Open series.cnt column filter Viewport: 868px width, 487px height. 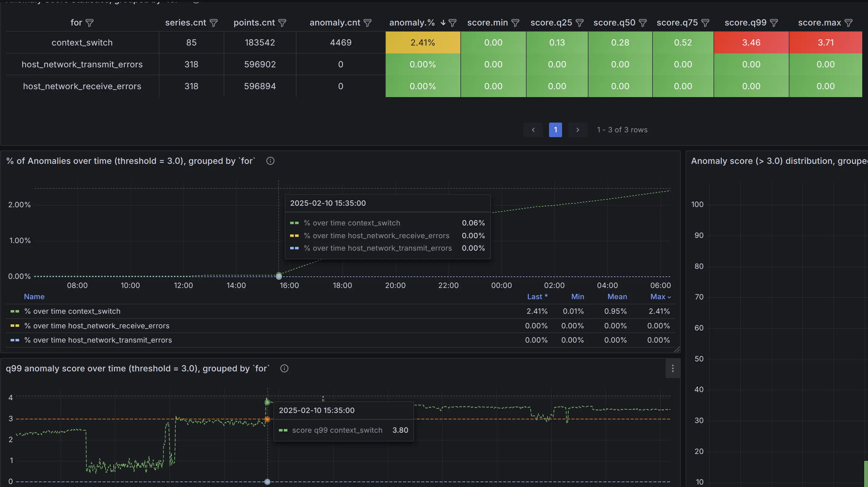coord(214,23)
